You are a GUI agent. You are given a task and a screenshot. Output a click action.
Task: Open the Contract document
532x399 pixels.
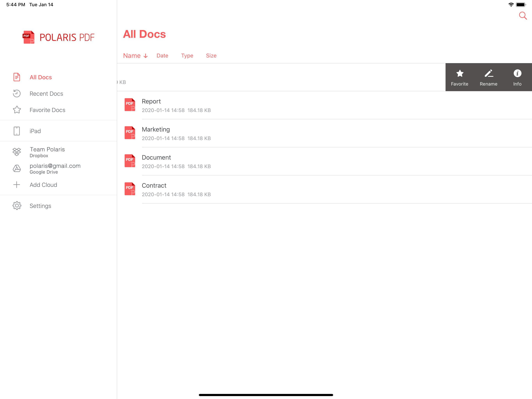click(154, 189)
